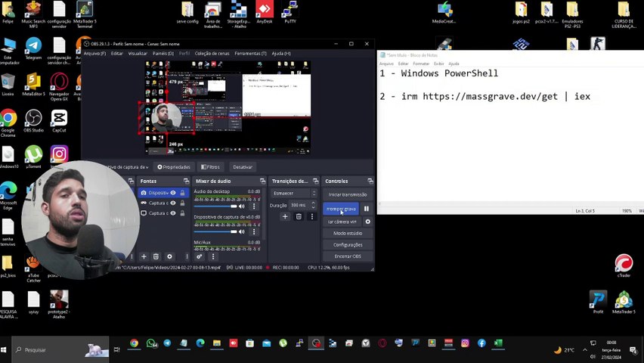Viewport: 644px width, 363px height.
Task: Click the Configurações button in Controles
Action: click(x=348, y=245)
